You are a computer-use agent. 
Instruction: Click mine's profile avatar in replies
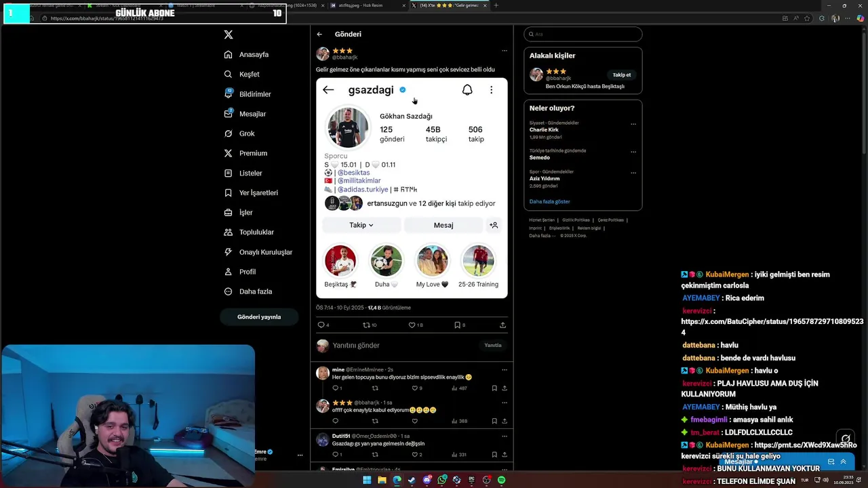click(x=323, y=373)
